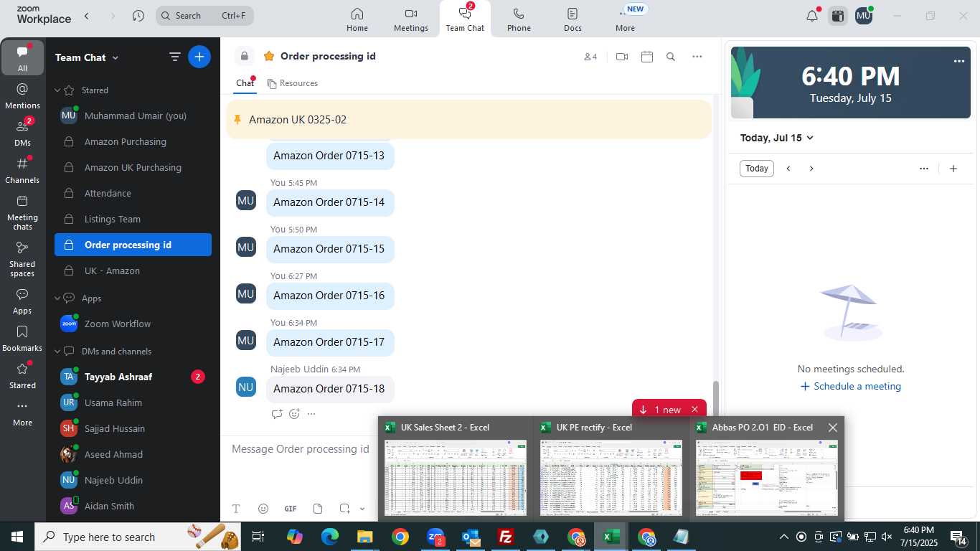The height and width of the screenshot is (551, 980).
Task: Add emoji reaction to 0715-18 message
Action: pos(294,413)
